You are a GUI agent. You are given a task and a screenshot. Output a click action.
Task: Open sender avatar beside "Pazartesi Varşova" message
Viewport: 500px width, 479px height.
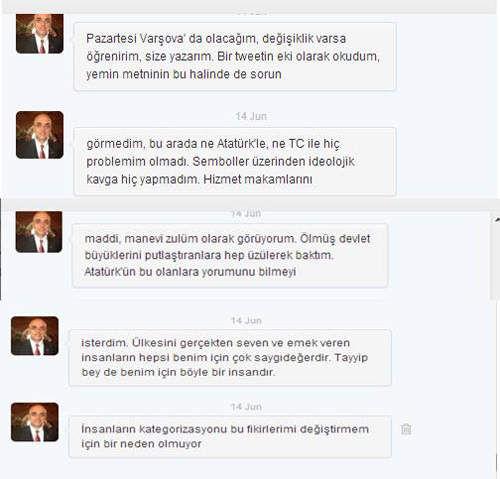click(x=40, y=34)
